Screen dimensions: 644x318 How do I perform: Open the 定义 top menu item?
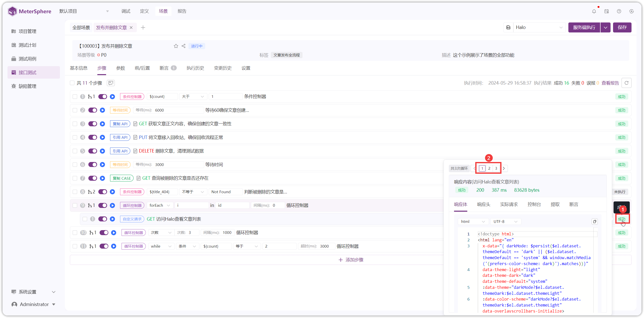pyautogui.click(x=145, y=11)
